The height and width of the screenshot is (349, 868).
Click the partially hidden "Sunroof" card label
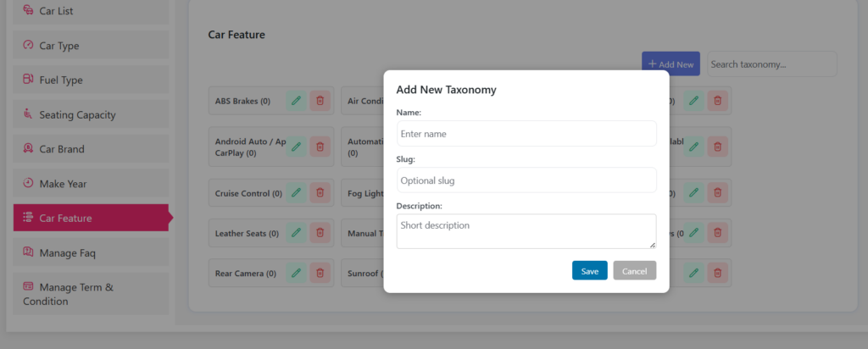[364, 274]
